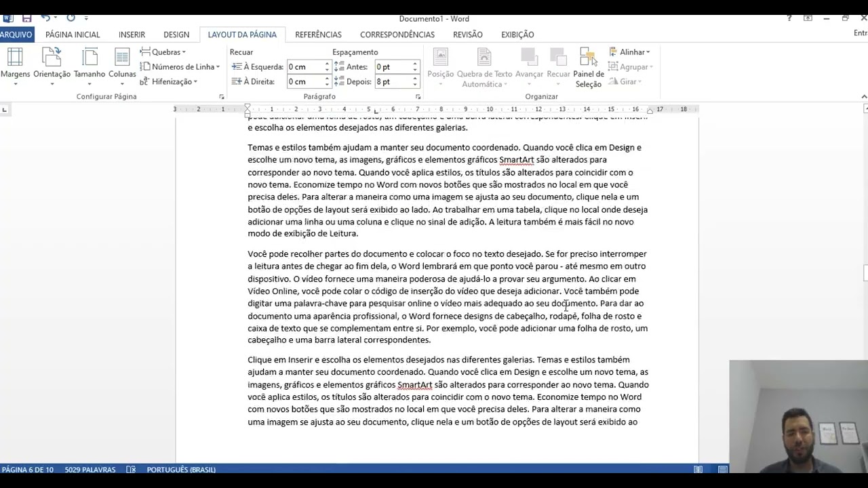
Task: Click the À Esquerda indent spinner arrows
Action: click(x=327, y=66)
